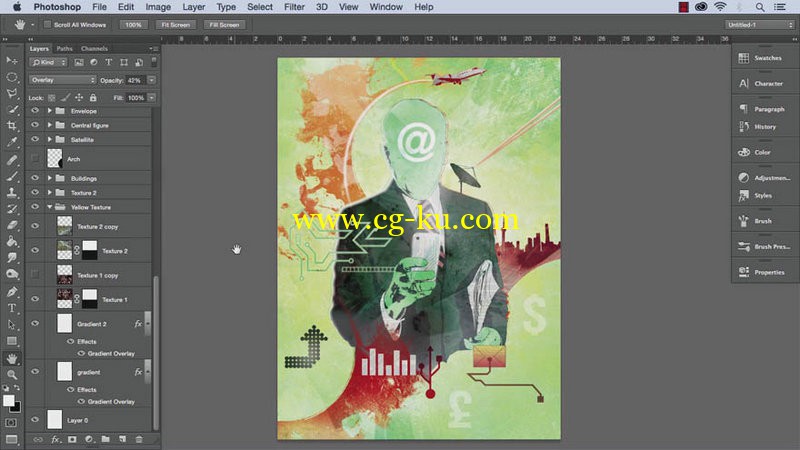This screenshot has height=450, width=800.
Task: Open the Fill slider dropdown arrow
Action: pos(152,97)
